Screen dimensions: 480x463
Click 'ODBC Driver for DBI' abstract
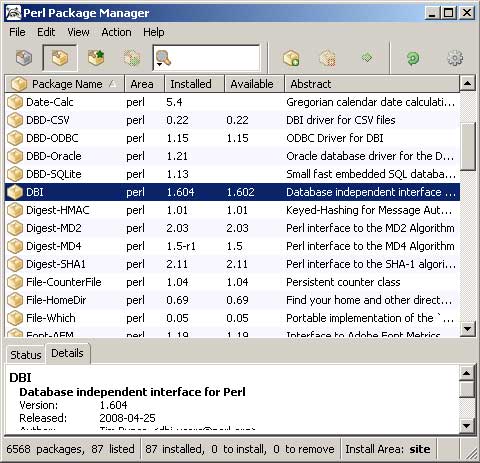(335, 138)
